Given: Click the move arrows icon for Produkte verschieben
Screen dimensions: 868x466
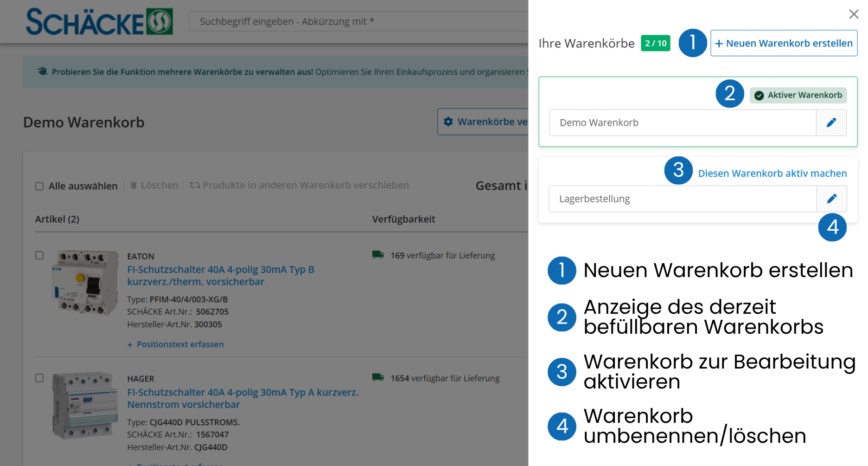Looking at the screenshot, I should 195,185.
